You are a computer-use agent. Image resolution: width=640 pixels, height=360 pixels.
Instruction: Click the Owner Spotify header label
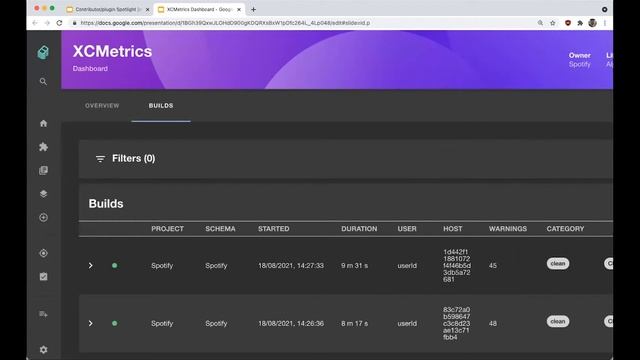click(580, 60)
